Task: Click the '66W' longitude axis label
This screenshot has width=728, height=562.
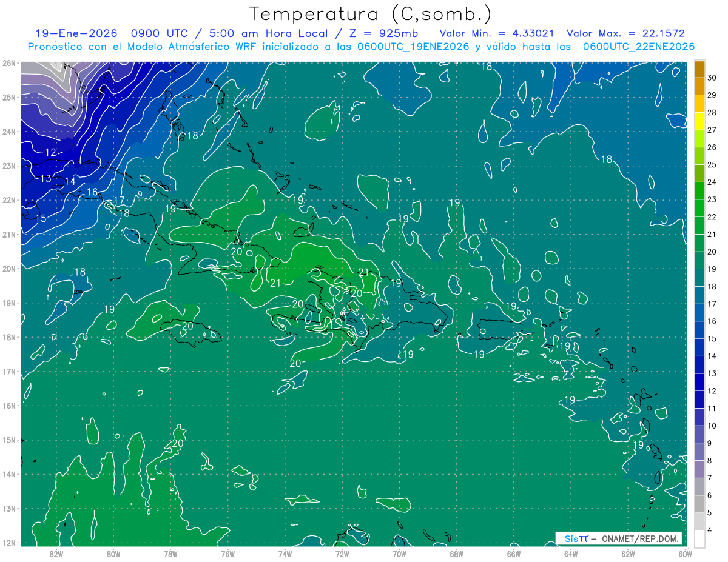Action: pos(513,554)
